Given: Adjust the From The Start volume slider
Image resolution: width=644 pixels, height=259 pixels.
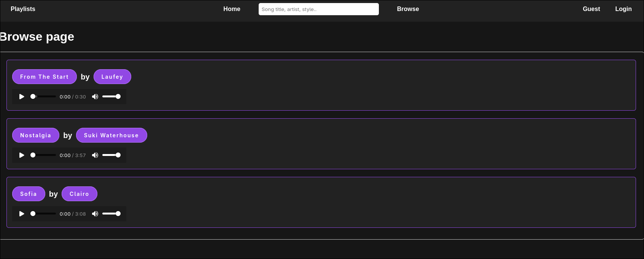Looking at the screenshot, I should coord(111,97).
